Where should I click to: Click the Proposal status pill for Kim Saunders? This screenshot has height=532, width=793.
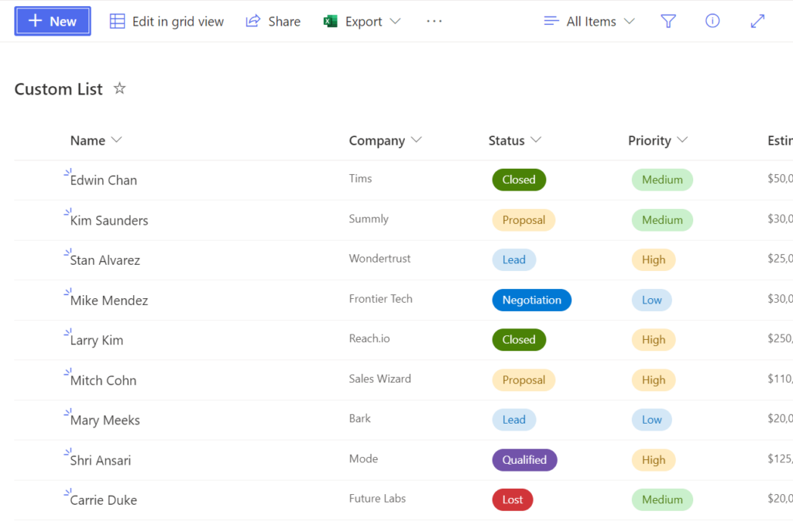(x=524, y=220)
